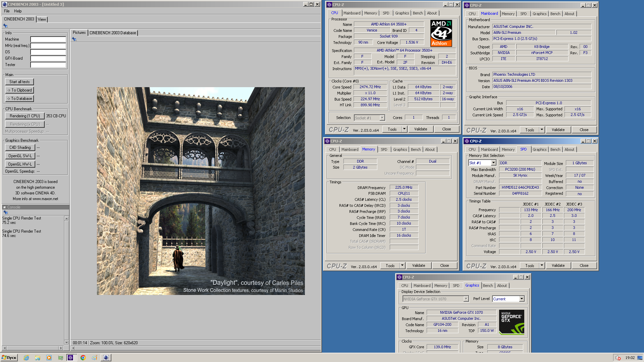Click the Tester input field
Viewport: 644px width, 362px height.
[x=48, y=65]
